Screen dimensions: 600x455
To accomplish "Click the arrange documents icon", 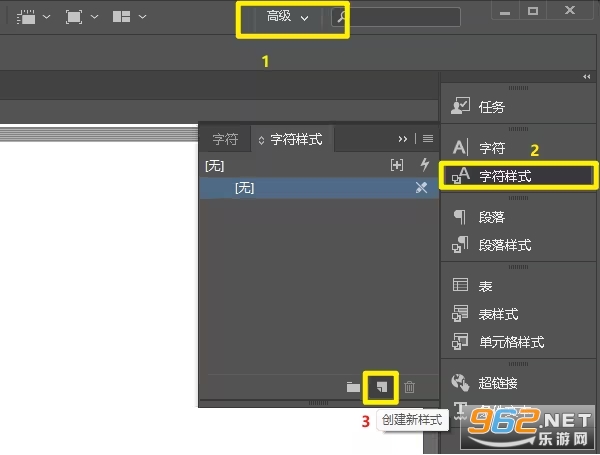I will (x=121, y=17).
